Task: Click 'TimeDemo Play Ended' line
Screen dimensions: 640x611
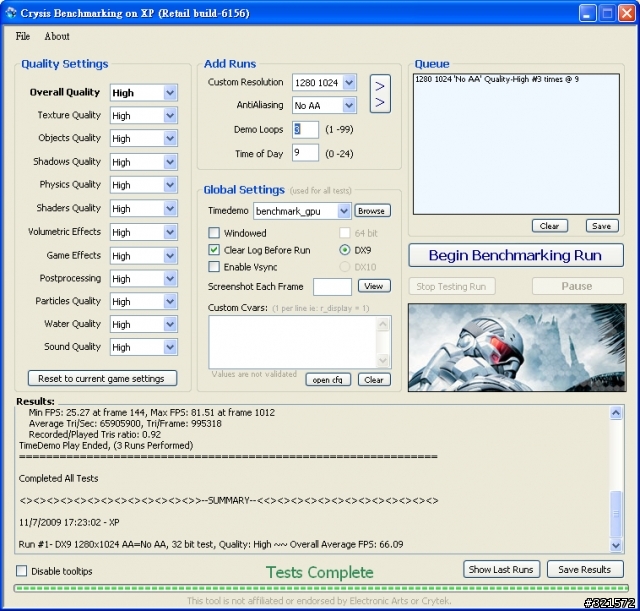Action: click(x=106, y=445)
